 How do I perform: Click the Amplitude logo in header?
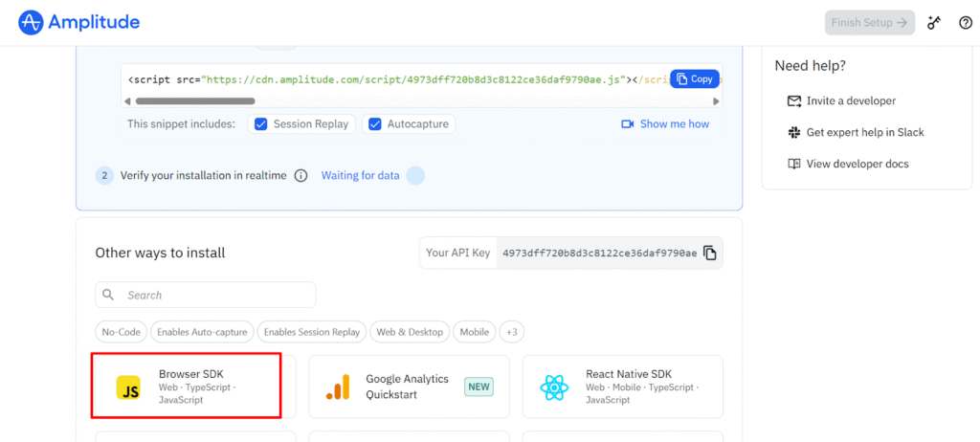(79, 22)
